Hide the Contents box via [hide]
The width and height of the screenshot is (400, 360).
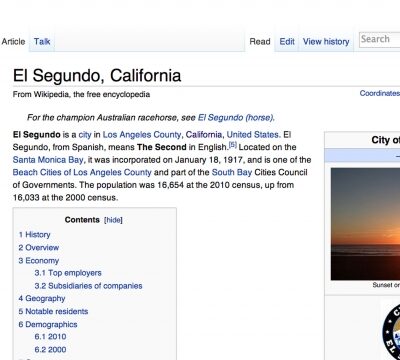tap(113, 220)
